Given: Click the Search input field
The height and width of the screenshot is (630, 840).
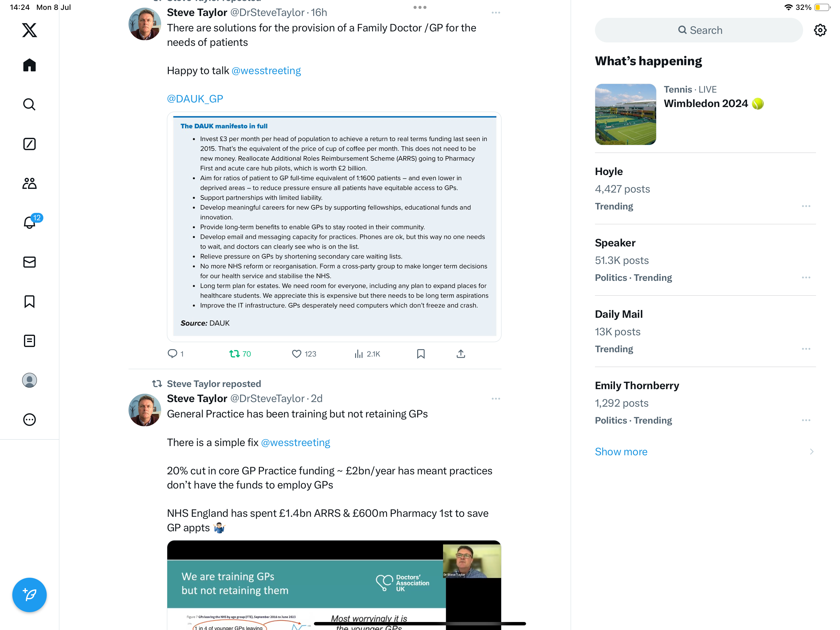Looking at the screenshot, I should [699, 30].
